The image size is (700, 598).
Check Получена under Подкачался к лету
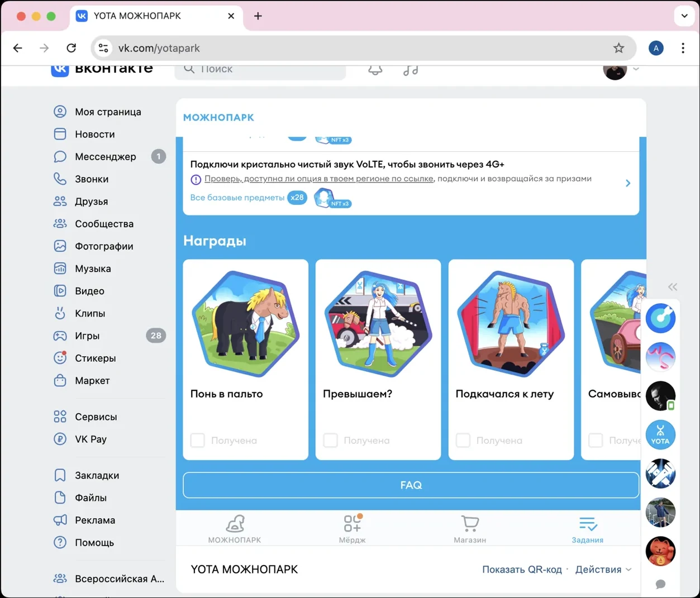(x=463, y=440)
